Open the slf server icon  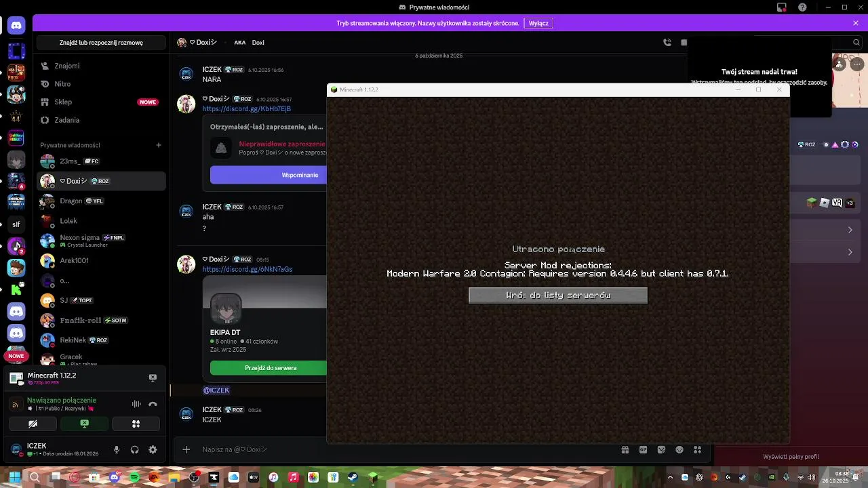(x=16, y=224)
